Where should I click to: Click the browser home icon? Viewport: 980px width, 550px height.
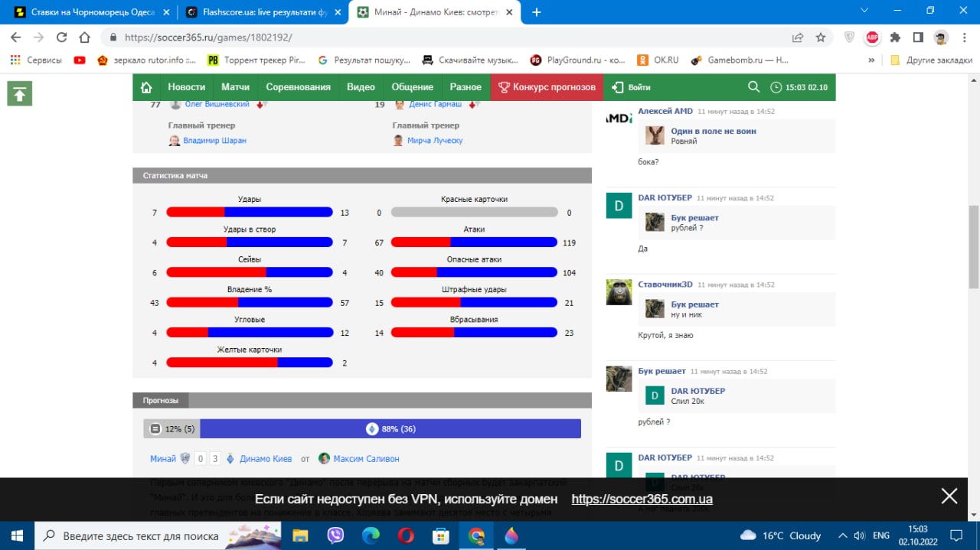pyautogui.click(x=86, y=37)
